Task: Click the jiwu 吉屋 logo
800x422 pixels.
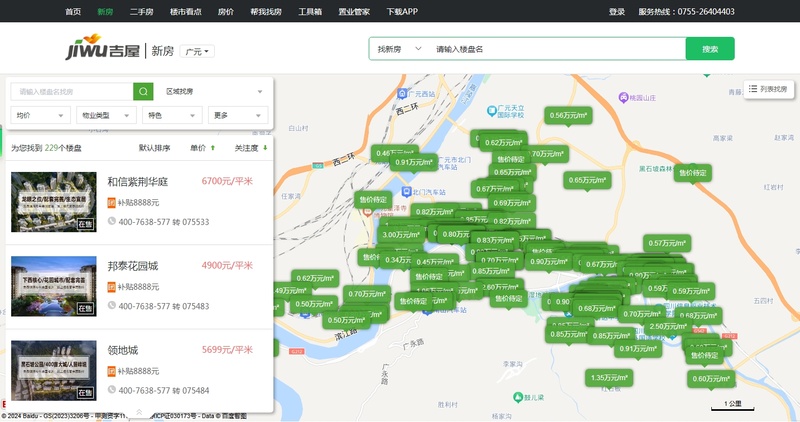Action: click(102, 50)
